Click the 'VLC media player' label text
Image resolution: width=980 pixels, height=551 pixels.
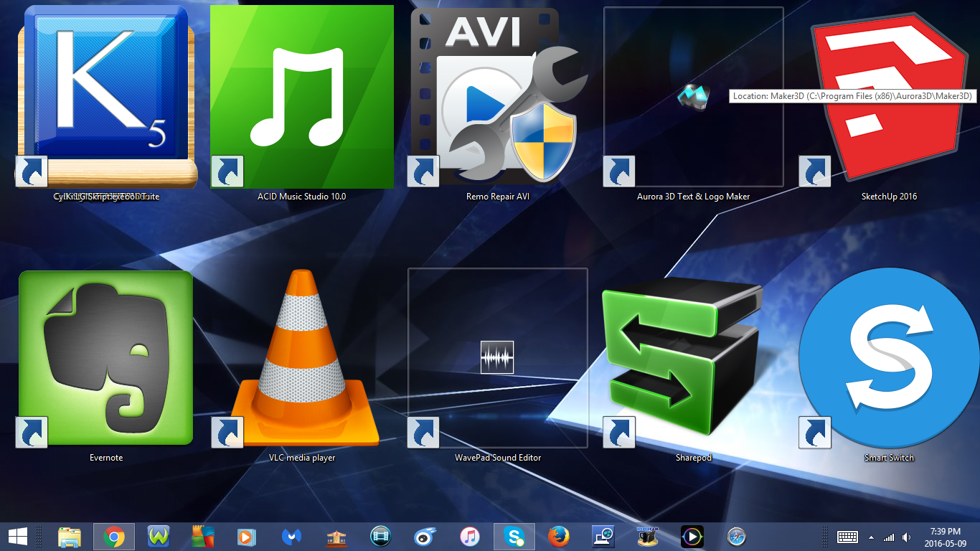pos(302,458)
